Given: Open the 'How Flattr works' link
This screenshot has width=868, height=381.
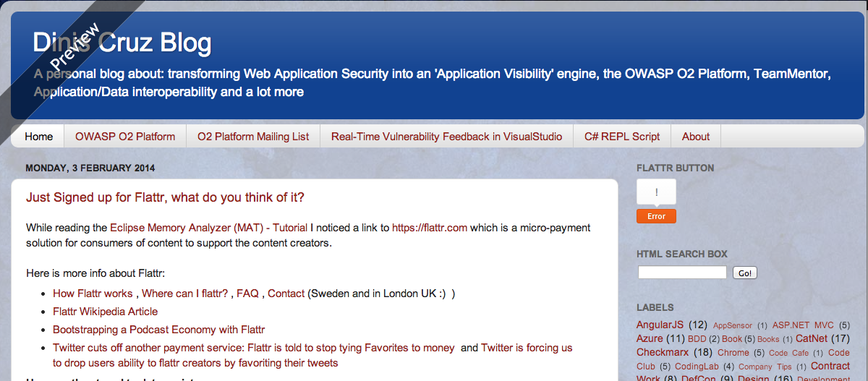Looking at the screenshot, I should (93, 294).
